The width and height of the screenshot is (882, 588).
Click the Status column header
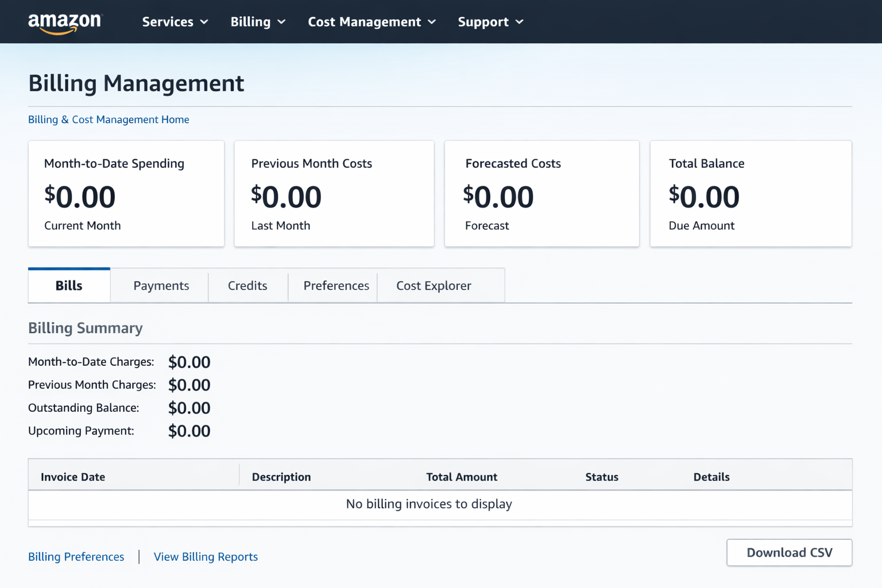click(x=602, y=477)
